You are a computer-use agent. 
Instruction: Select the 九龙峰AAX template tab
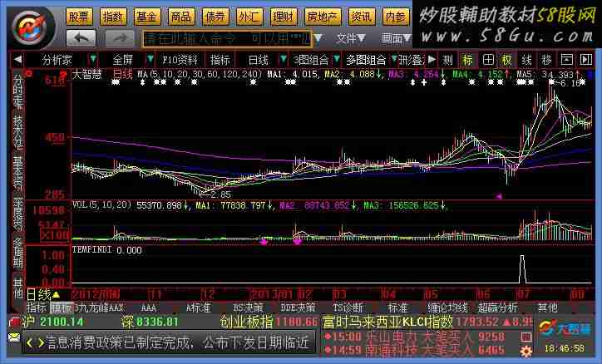click(x=100, y=307)
